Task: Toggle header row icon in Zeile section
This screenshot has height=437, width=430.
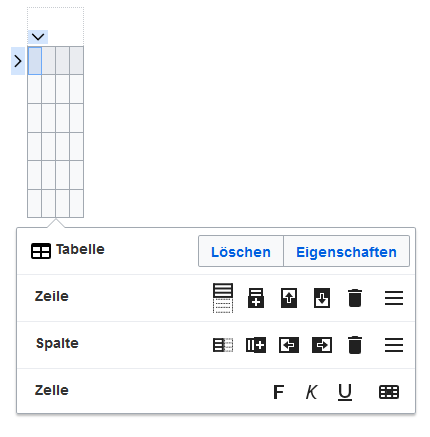Action: pos(223,298)
